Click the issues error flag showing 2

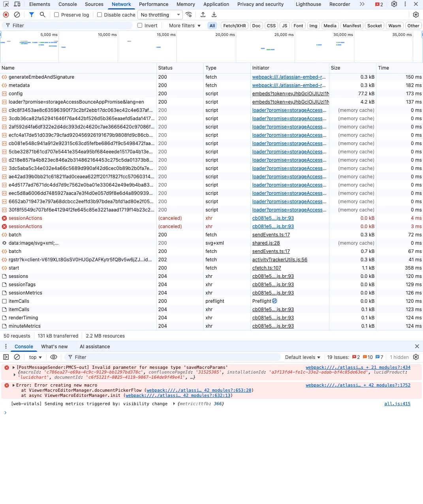pyautogui.click(x=356, y=357)
